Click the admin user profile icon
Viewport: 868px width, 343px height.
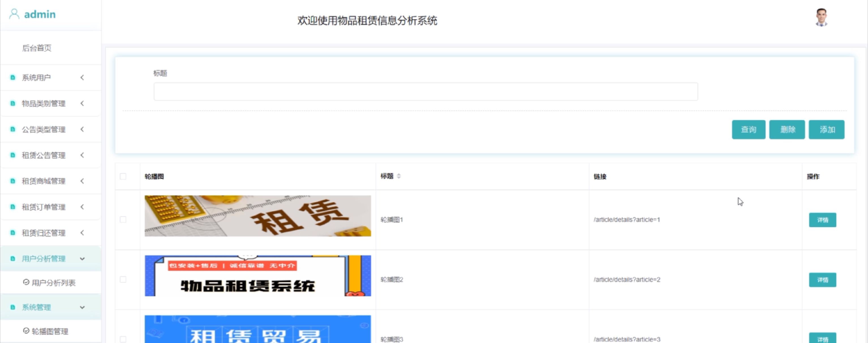(x=14, y=14)
